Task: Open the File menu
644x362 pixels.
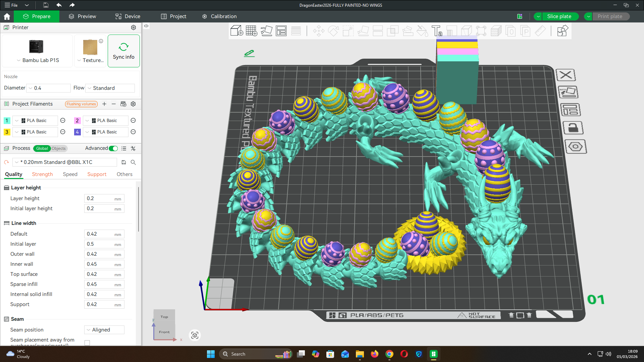Action: coord(11,5)
